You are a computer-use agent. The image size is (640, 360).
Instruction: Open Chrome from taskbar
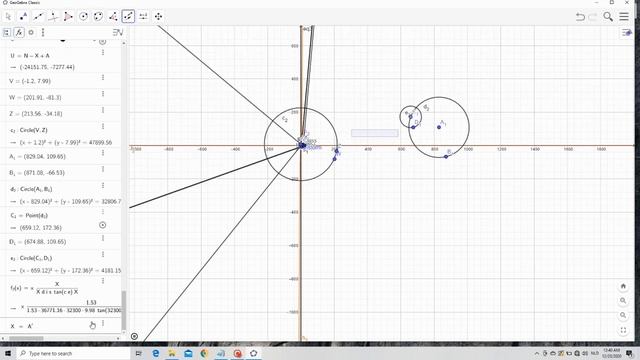tap(204, 353)
